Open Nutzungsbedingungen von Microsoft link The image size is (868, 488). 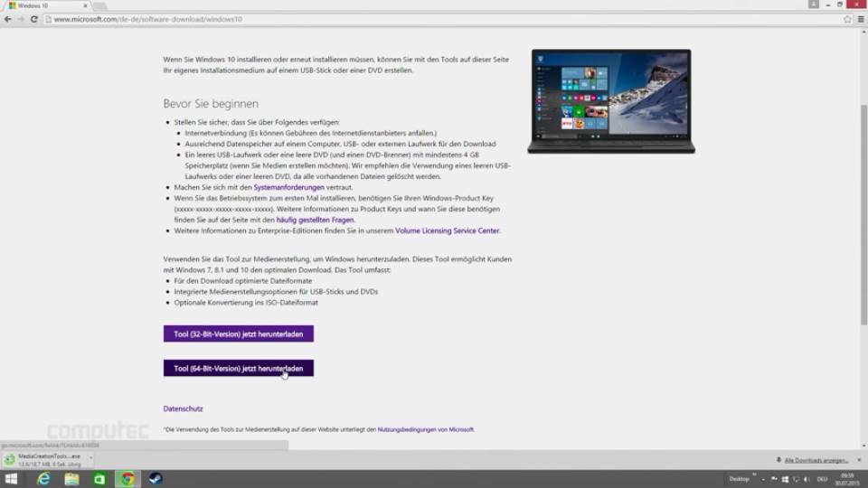click(x=426, y=429)
